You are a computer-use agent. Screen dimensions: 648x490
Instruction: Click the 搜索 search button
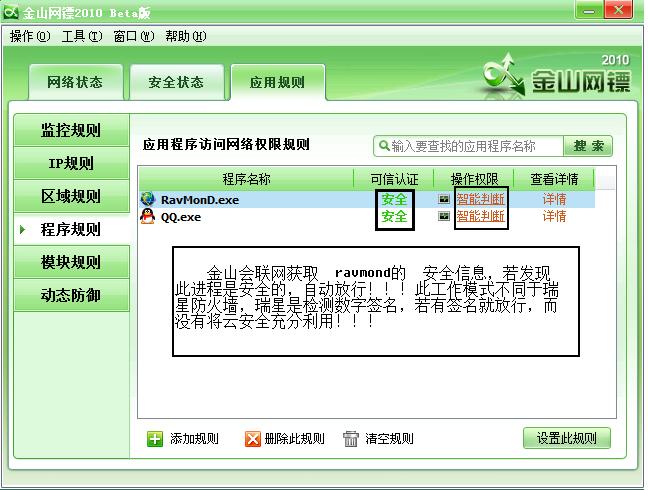(x=588, y=146)
